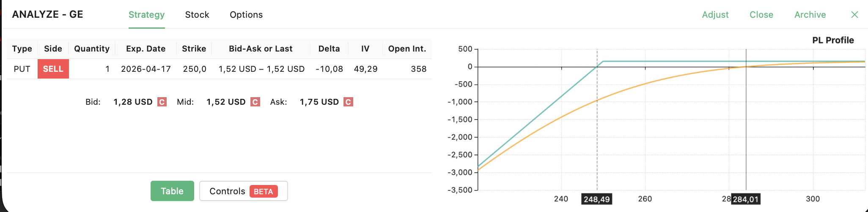868x212 pixels.
Task: Click the red C icon next to Mid
Action: pyautogui.click(x=255, y=102)
